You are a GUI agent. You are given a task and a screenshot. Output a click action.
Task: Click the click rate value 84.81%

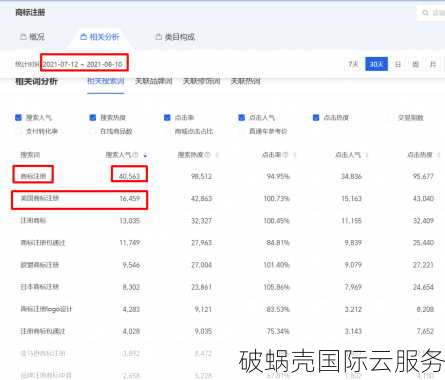278,243
